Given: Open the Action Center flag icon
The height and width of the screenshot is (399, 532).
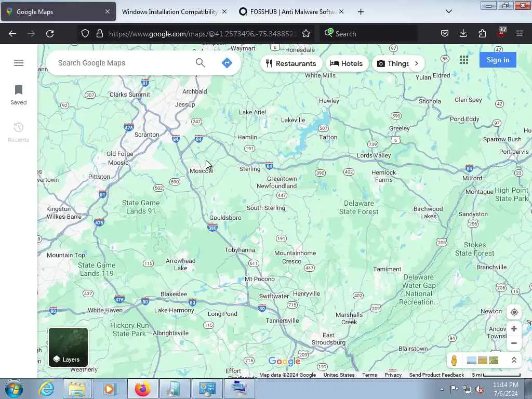Looking at the screenshot, I should [454, 389].
